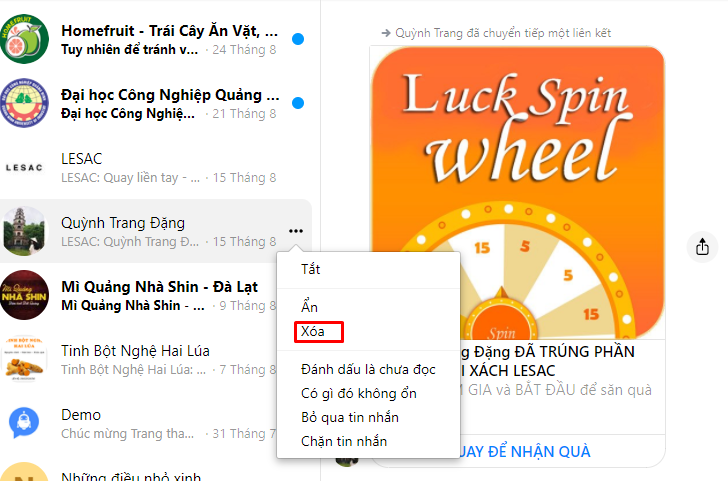
Task: Select the LESAC logo avatar
Action: [25, 167]
